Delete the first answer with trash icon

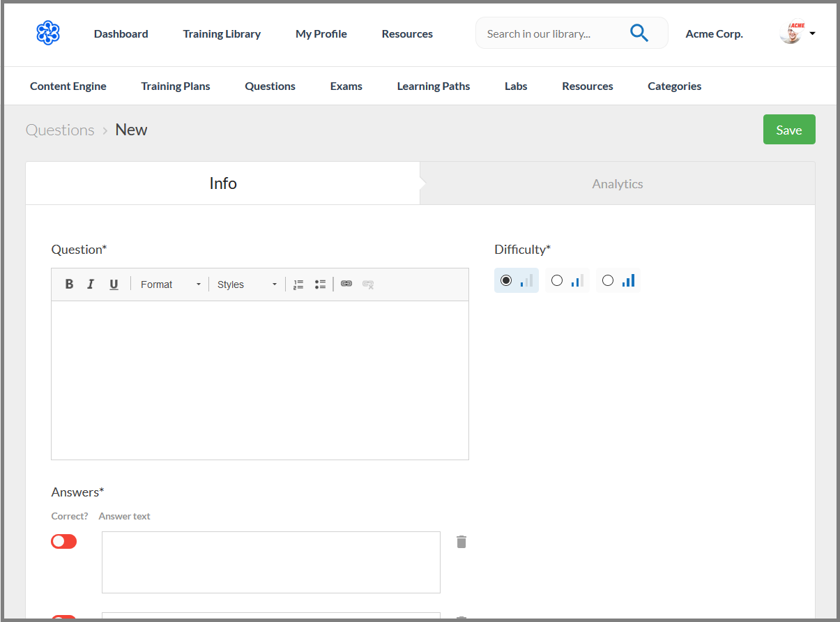point(461,542)
